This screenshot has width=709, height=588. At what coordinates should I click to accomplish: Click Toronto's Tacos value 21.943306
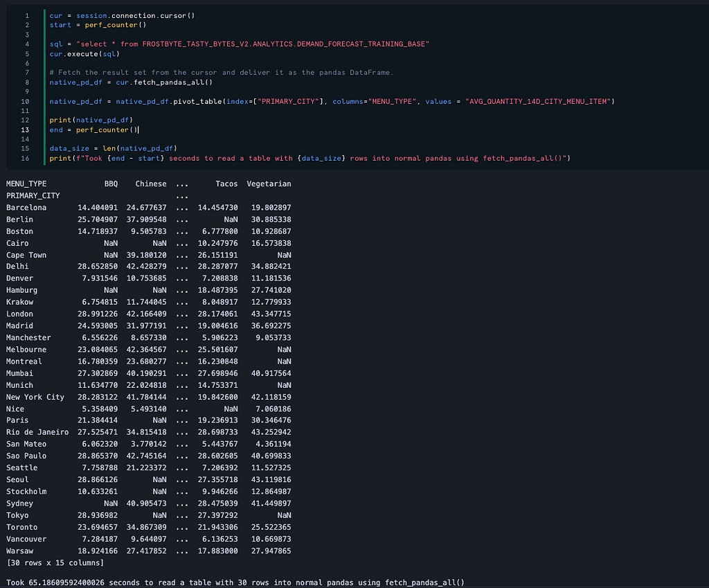click(x=218, y=527)
